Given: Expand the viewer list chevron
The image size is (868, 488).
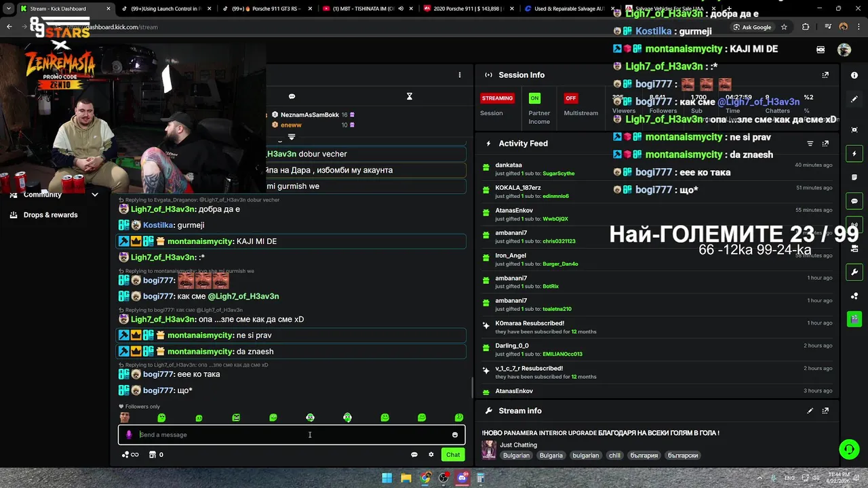Looking at the screenshot, I should [292, 137].
